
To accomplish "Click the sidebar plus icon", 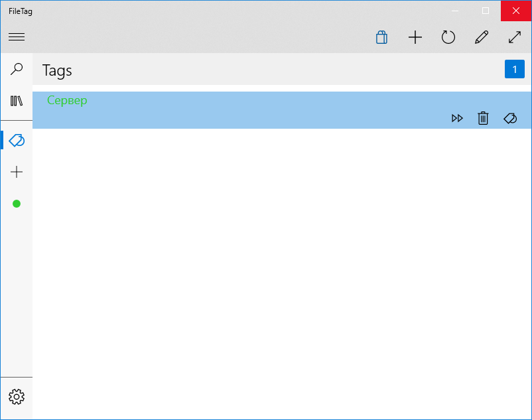I will coord(17,172).
